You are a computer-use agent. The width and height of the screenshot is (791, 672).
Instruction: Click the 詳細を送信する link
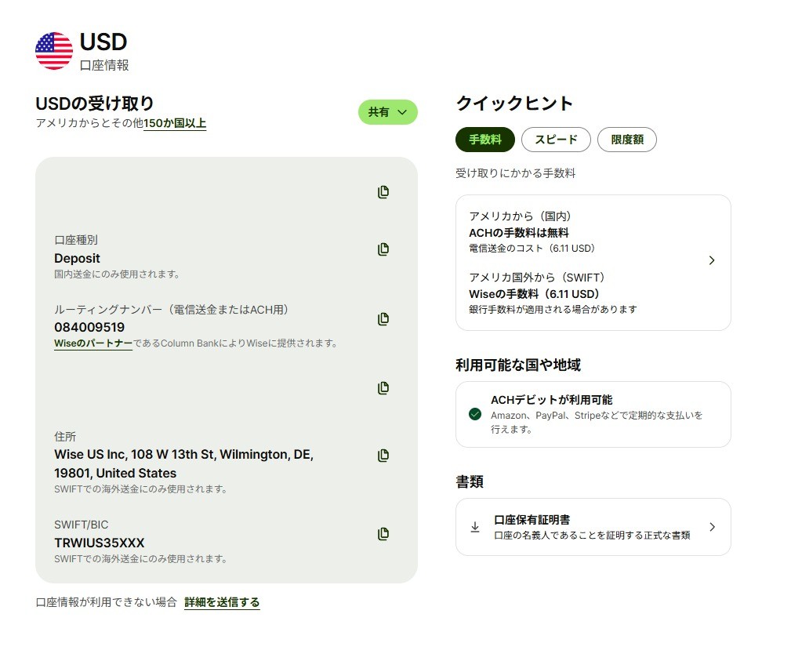(x=222, y=602)
